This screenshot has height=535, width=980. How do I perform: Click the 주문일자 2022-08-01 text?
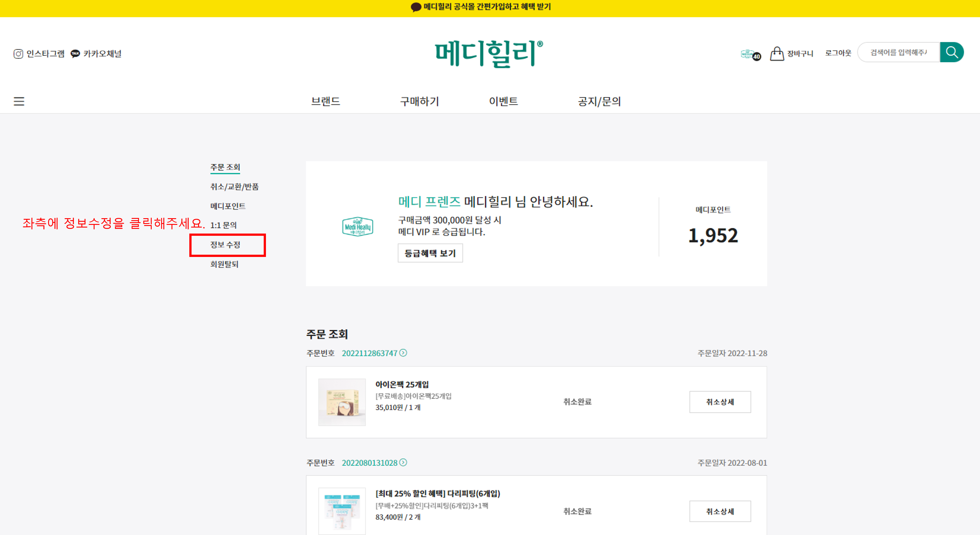(732, 463)
